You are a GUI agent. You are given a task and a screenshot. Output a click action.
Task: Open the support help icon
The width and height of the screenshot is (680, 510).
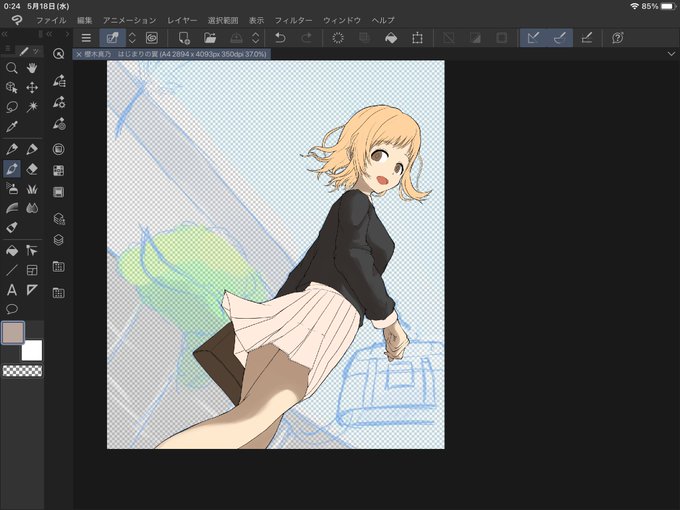[618, 38]
